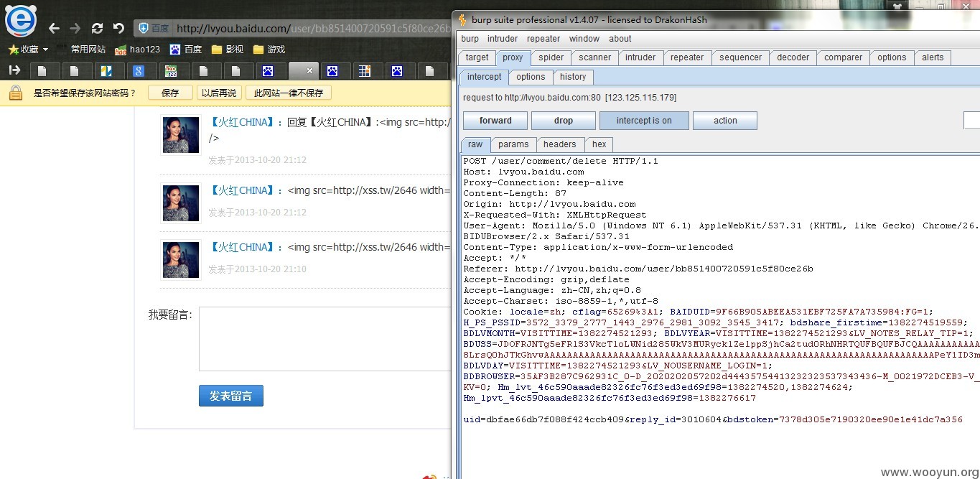Click the sidebar arrow icon left of tabs

pyautogui.click(x=14, y=70)
